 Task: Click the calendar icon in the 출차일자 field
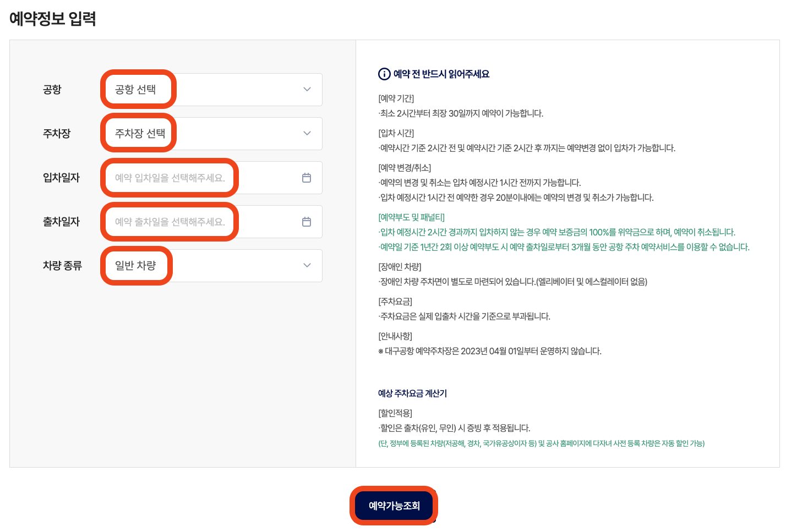click(307, 222)
